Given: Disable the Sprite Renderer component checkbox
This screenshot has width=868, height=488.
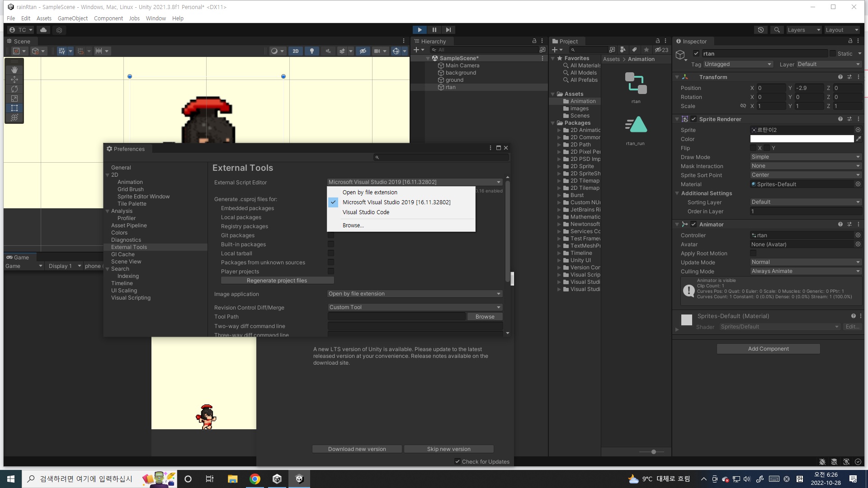Looking at the screenshot, I should (x=693, y=119).
